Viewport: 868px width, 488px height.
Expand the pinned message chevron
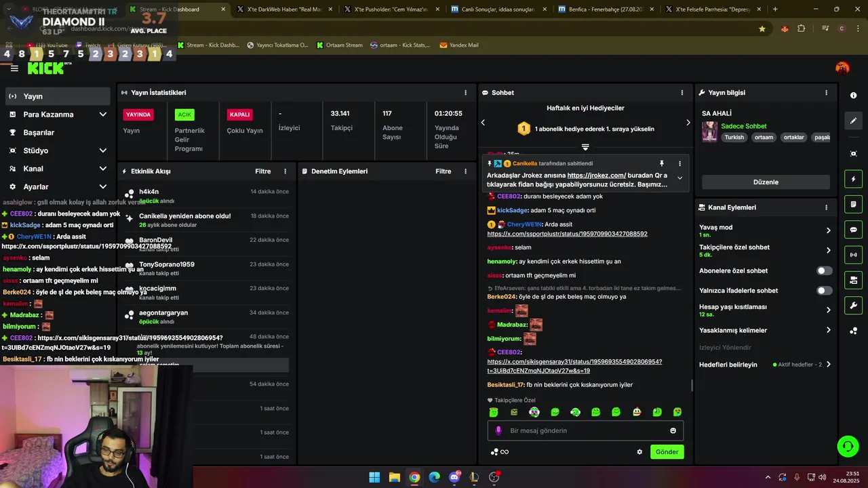point(679,178)
